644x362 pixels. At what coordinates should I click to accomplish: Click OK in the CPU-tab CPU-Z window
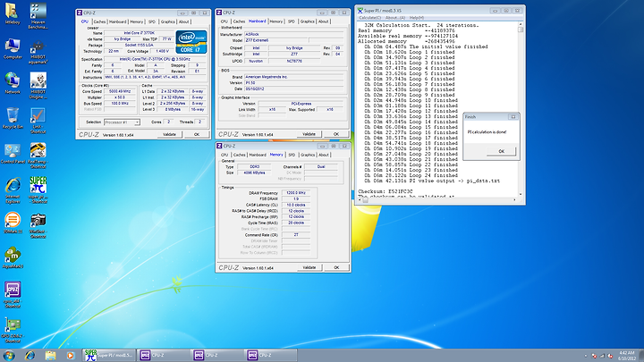(196, 134)
